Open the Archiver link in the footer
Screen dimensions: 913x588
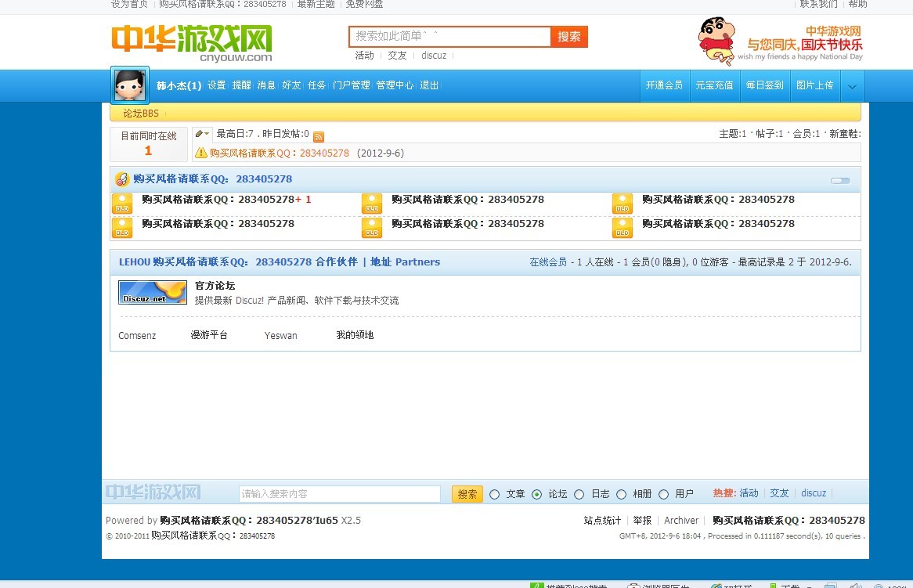[x=681, y=521]
